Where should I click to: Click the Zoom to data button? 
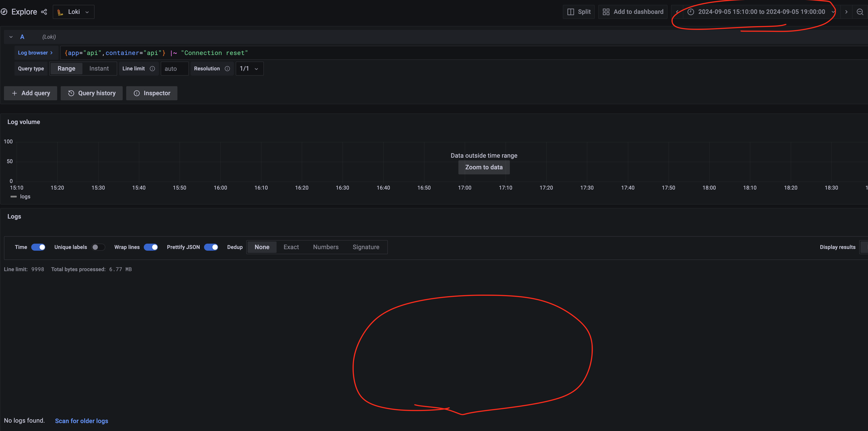[x=484, y=167]
